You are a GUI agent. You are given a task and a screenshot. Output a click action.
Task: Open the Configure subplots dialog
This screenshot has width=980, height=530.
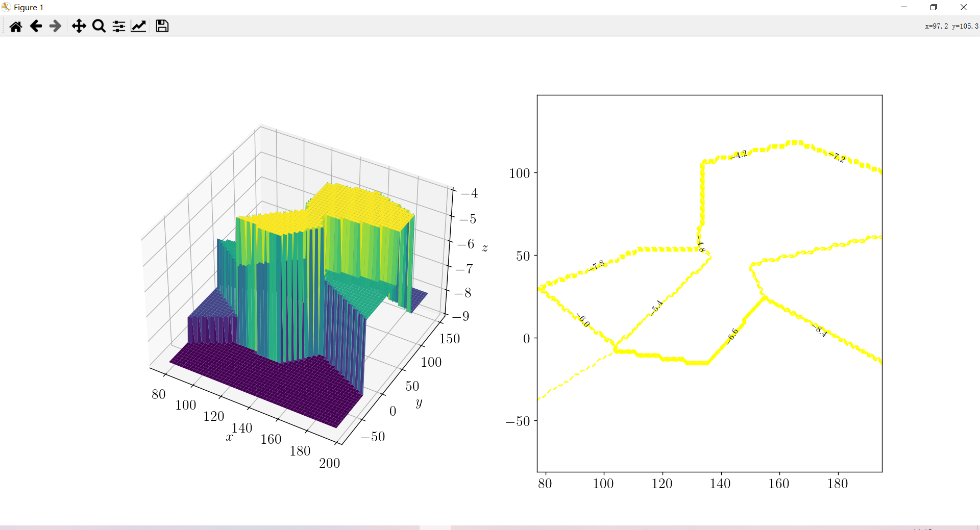tap(118, 26)
